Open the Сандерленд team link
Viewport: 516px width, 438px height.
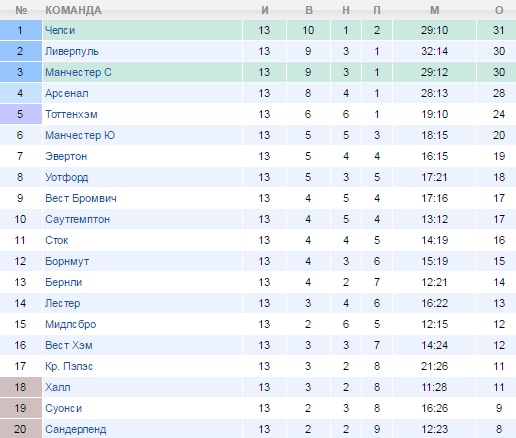click(76, 429)
